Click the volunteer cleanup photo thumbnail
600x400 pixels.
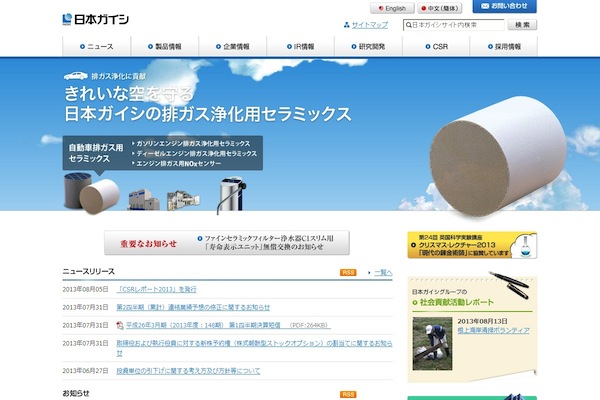tap(432, 343)
